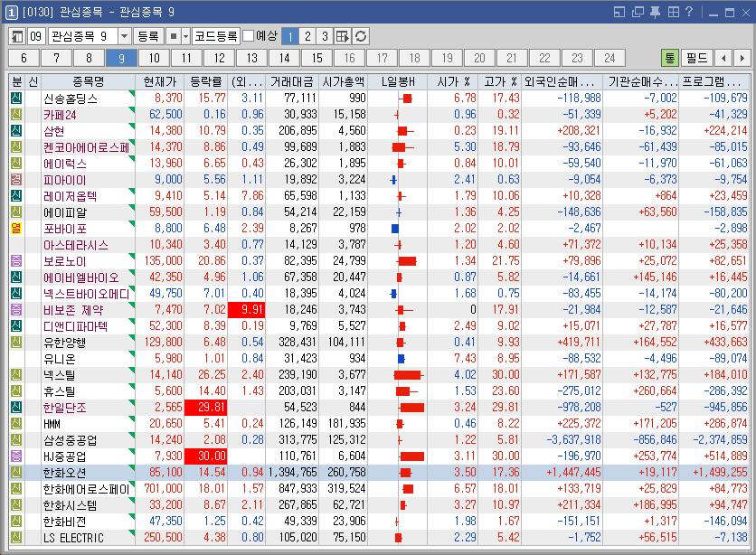
Task: Select the 레이저옵텍 stock name
Action: [x=71, y=196]
